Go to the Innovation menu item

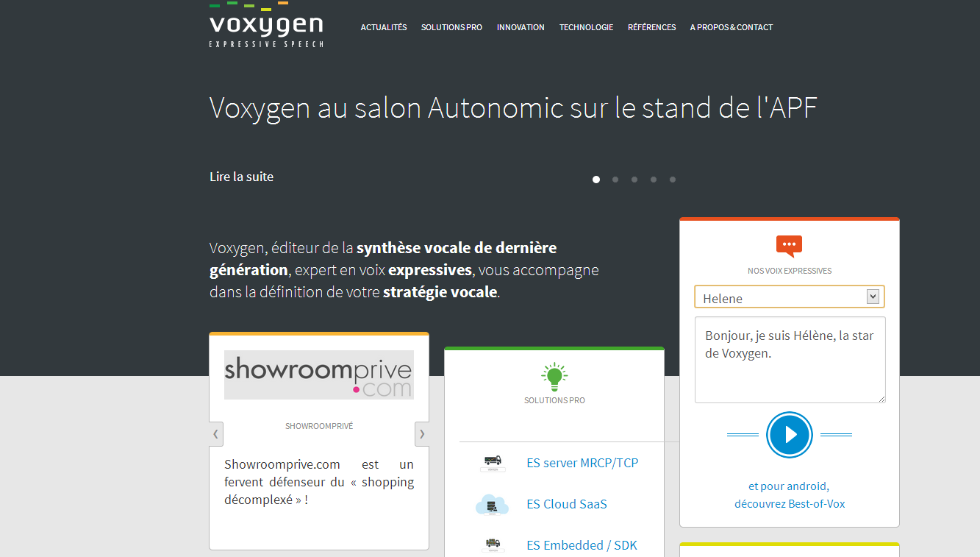point(521,27)
